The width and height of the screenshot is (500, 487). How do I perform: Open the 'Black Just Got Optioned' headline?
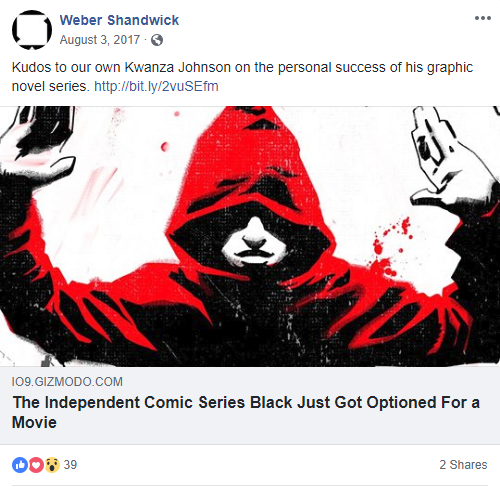246,412
